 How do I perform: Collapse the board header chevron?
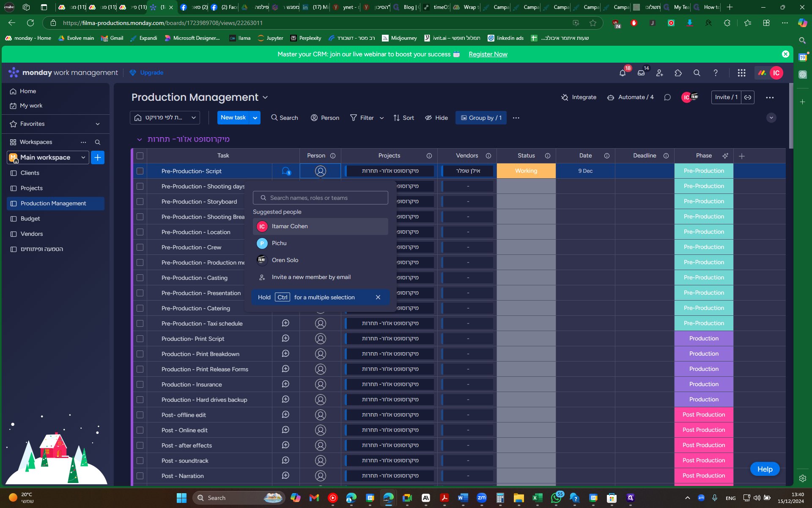[x=771, y=118]
